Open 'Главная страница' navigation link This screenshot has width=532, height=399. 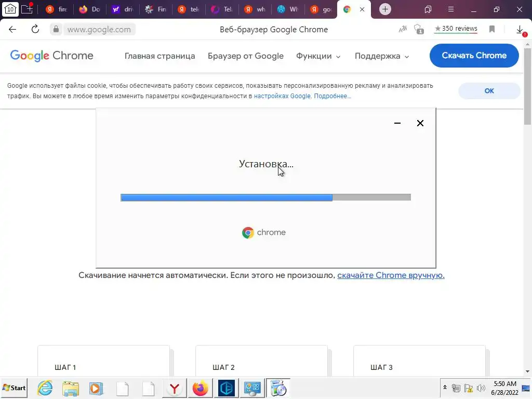coord(160,56)
